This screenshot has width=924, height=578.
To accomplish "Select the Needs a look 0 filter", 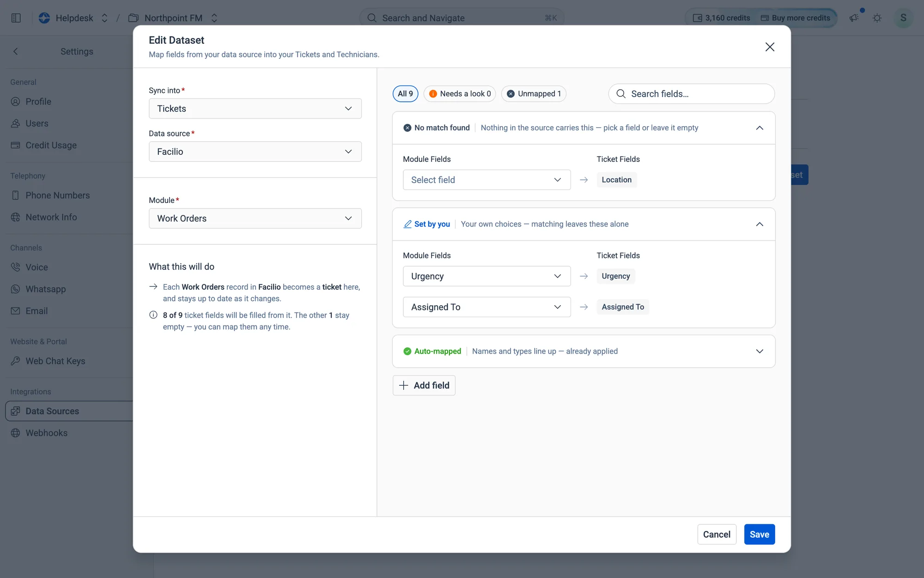I will point(460,94).
